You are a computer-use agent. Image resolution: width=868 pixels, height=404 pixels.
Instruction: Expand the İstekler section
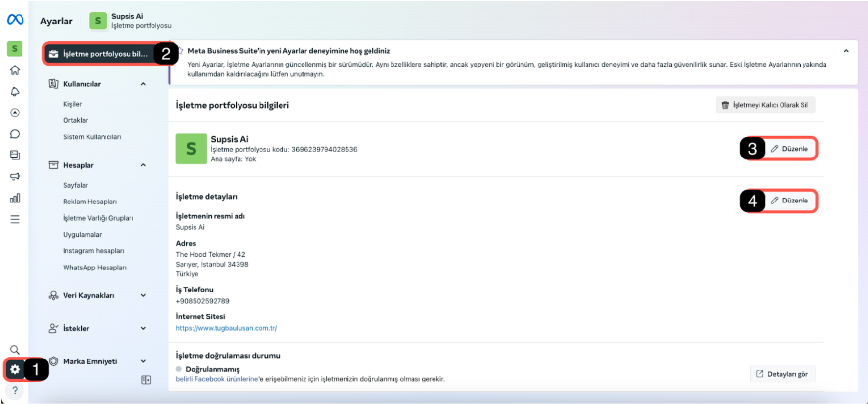click(x=143, y=328)
